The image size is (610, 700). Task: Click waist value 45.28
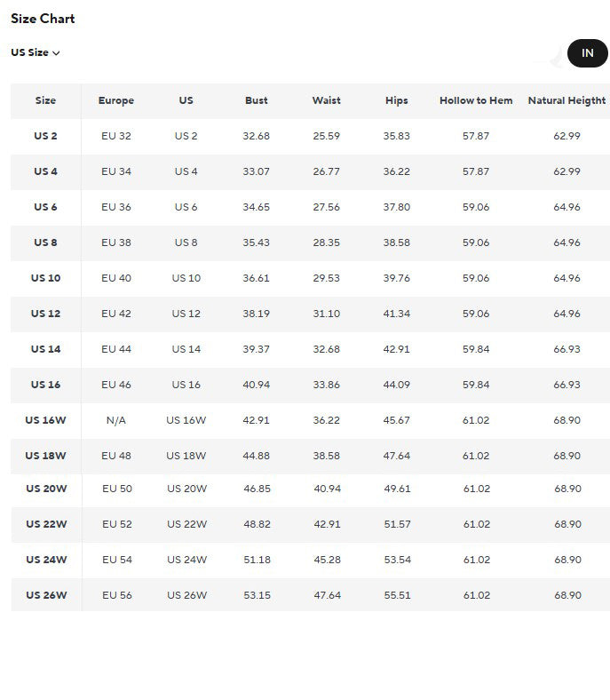click(327, 560)
